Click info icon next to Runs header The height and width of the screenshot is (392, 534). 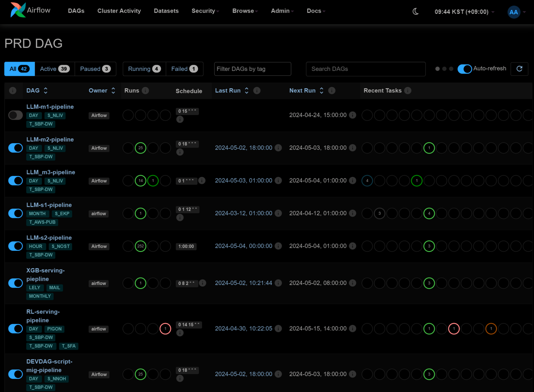[145, 90]
